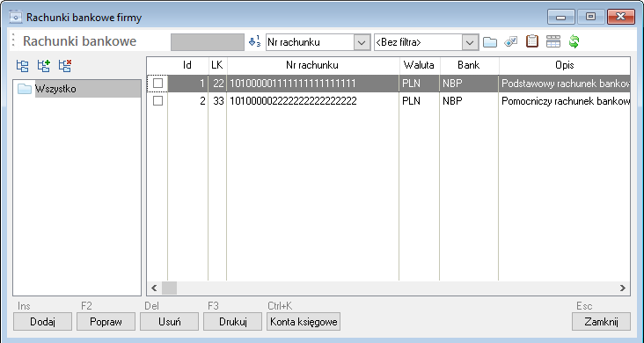The height and width of the screenshot is (343, 644).
Task: Click the sort order icon beside the search field
Action: (254, 41)
